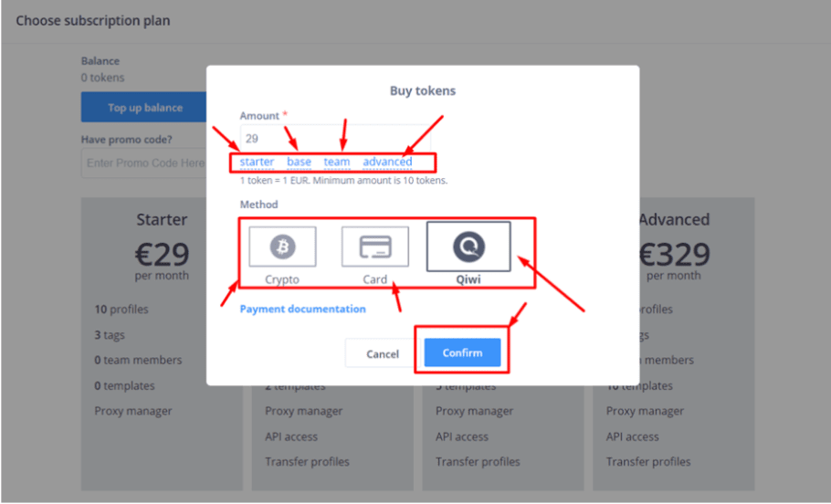831x504 pixels.
Task: Select the Starter plan €29 price
Action: (162, 255)
